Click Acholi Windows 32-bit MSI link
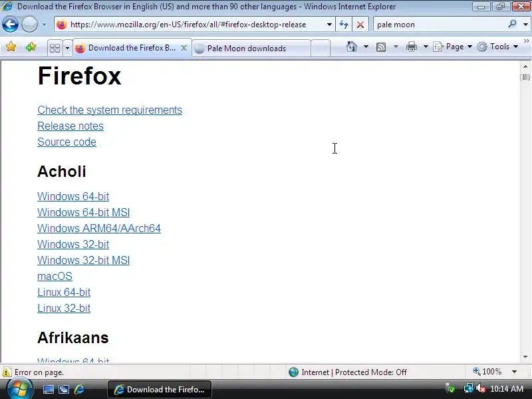The image size is (532, 399). [84, 260]
